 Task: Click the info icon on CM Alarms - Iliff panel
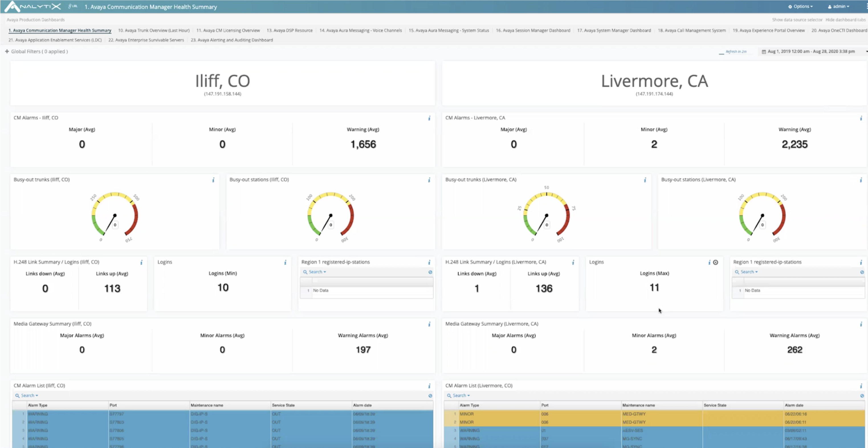coord(429,118)
